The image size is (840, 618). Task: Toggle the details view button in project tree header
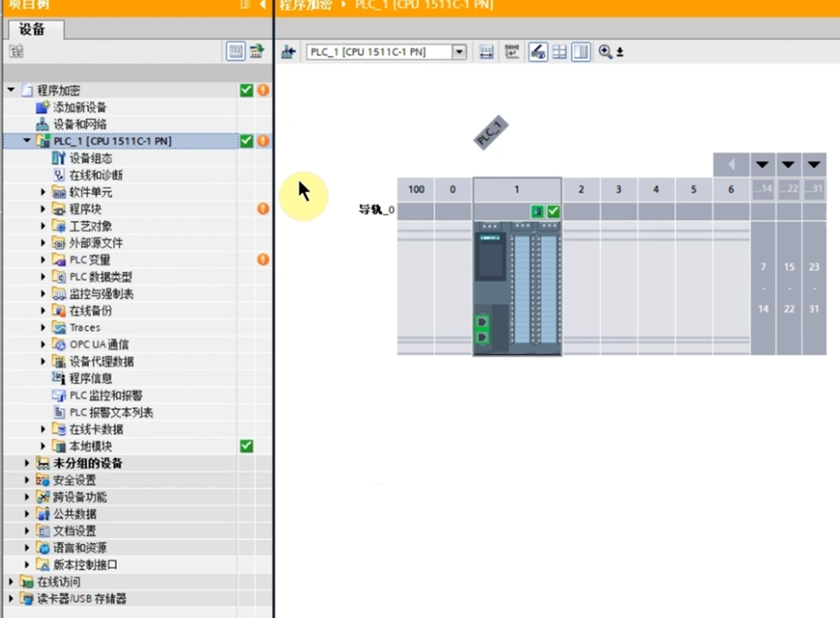click(x=236, y=52)
